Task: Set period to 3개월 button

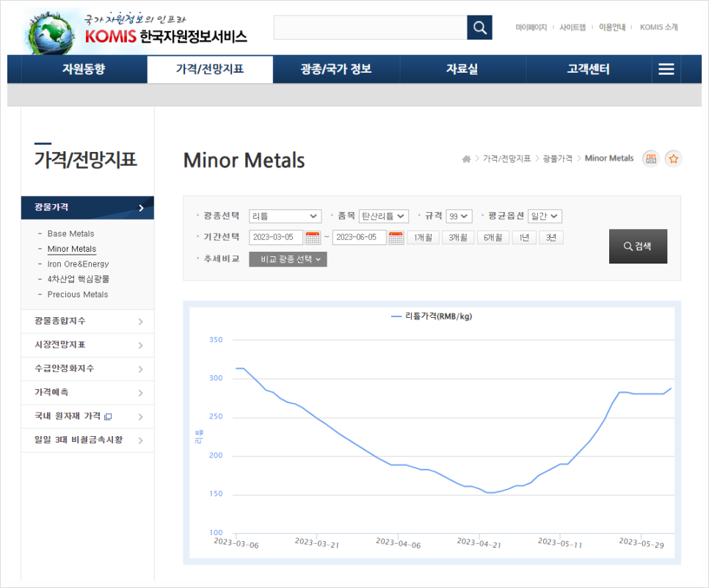Action: point(457,237)
